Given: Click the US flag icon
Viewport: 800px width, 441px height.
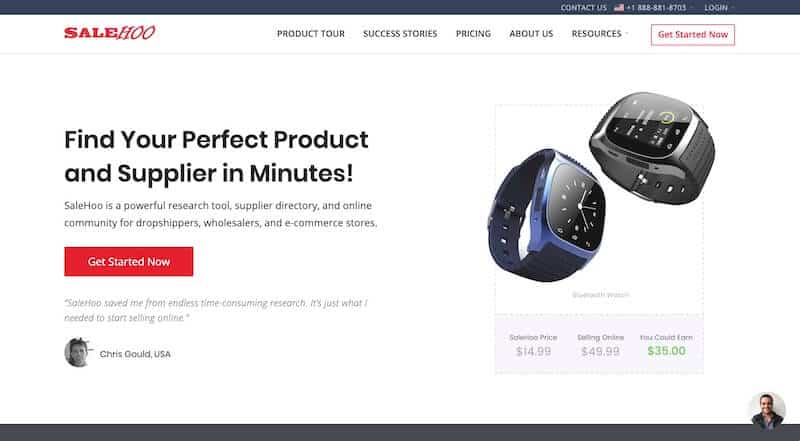Looking at the screenshot, I should 619,8.
